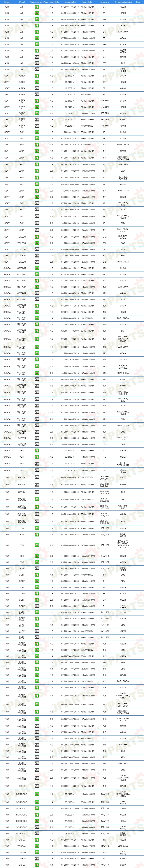The height and width of the screenshot is (868, 144).
Task: Select the 191kW / 260KM power cell
Action: 87,562
